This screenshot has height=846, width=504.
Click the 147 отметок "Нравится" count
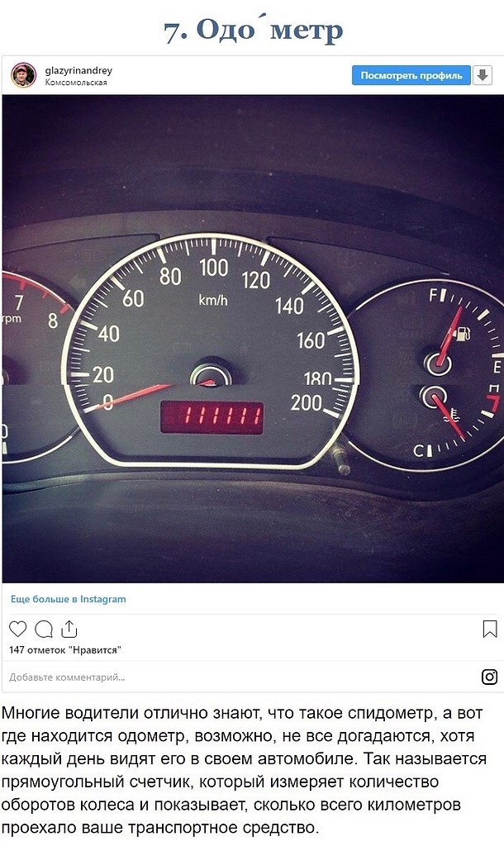click(64, 649)
